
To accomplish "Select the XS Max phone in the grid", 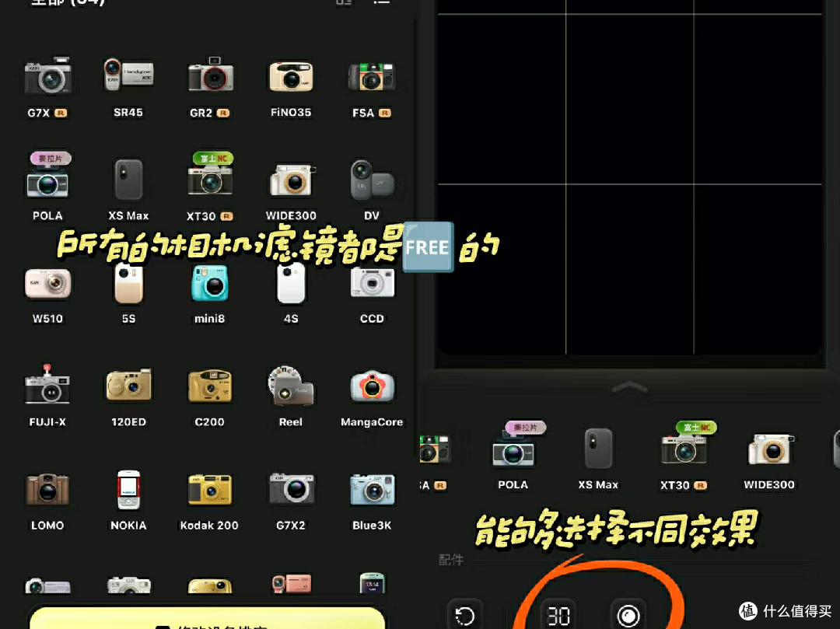I will click(x=128, y=189).
